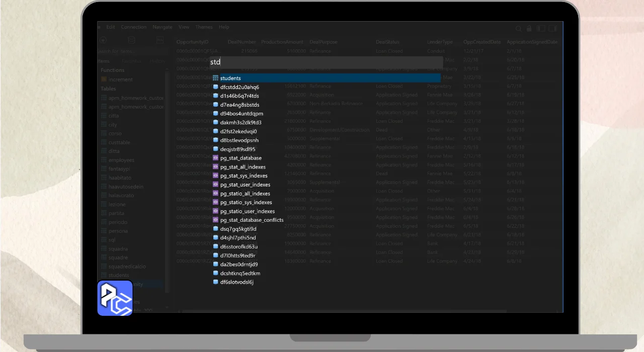Click the database icon beside dfcstdd2u0ahq6
Viewport: 644px width, 352px height.
pyautogui.click(x=215, y=87)
